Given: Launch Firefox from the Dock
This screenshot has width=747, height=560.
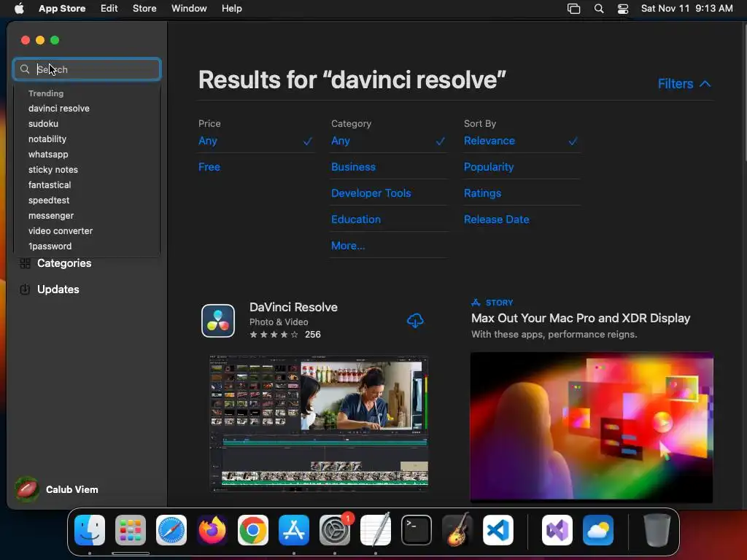Looking at the screenshot, I should click(212, 530).
